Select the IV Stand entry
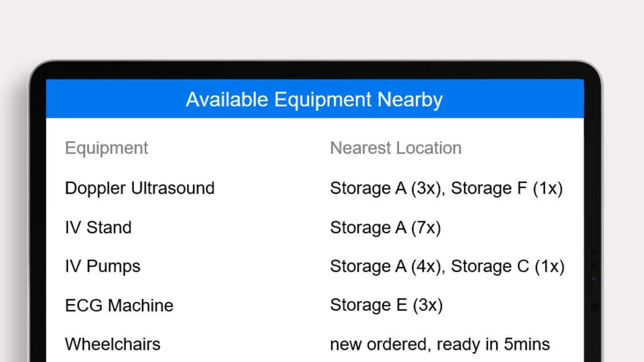Image resolution: width=644 pixels, height=362 pixels. [x=98, y=228]
